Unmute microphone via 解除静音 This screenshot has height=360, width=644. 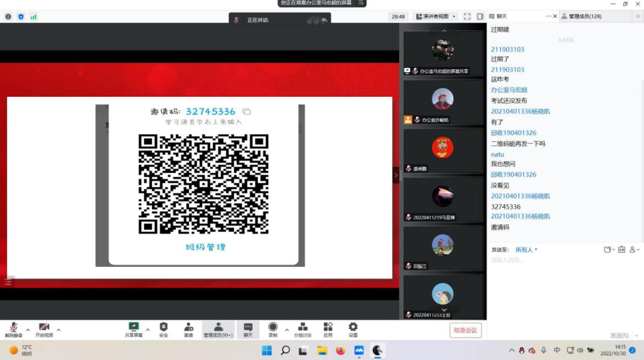tap(13, 329)
